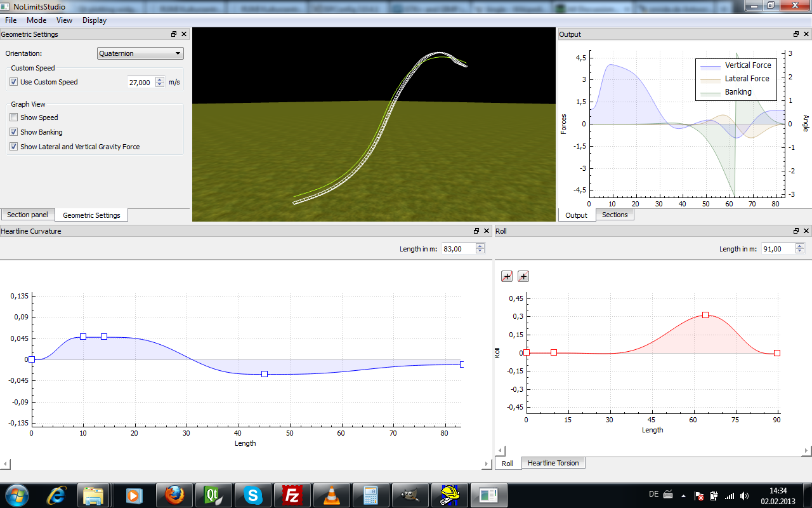The width and height of the screenshot is (812, 508).
Task: Close the Roll panel
Action: (806, 231)
